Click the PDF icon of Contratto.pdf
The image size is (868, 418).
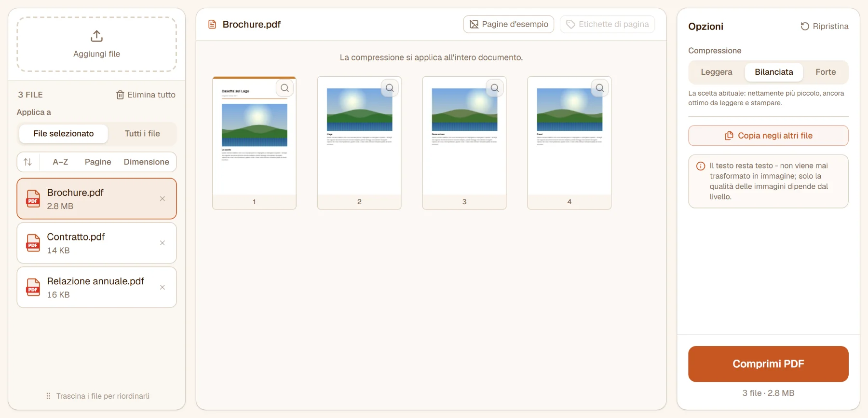click(33, 243)
